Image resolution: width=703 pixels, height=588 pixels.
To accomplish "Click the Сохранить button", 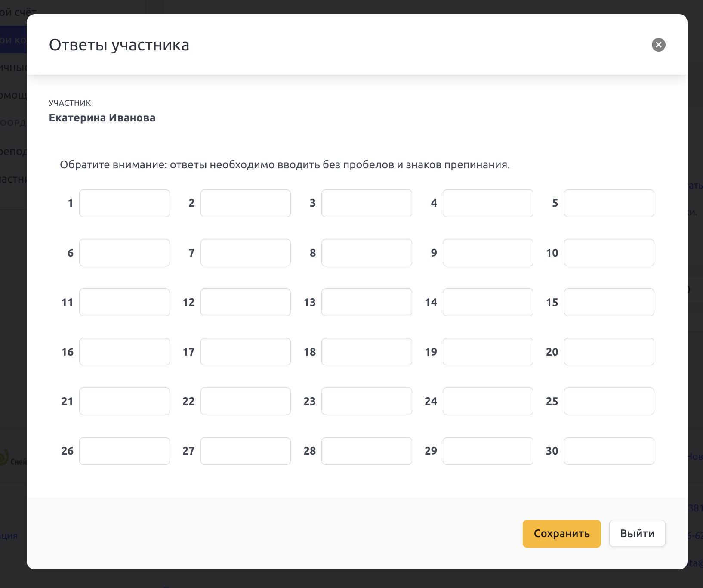I will click(x=561, y=533).
